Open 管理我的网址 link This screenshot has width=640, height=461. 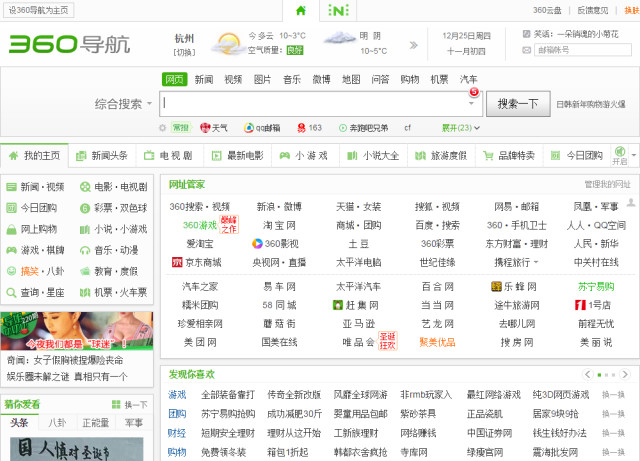(607, 185)
